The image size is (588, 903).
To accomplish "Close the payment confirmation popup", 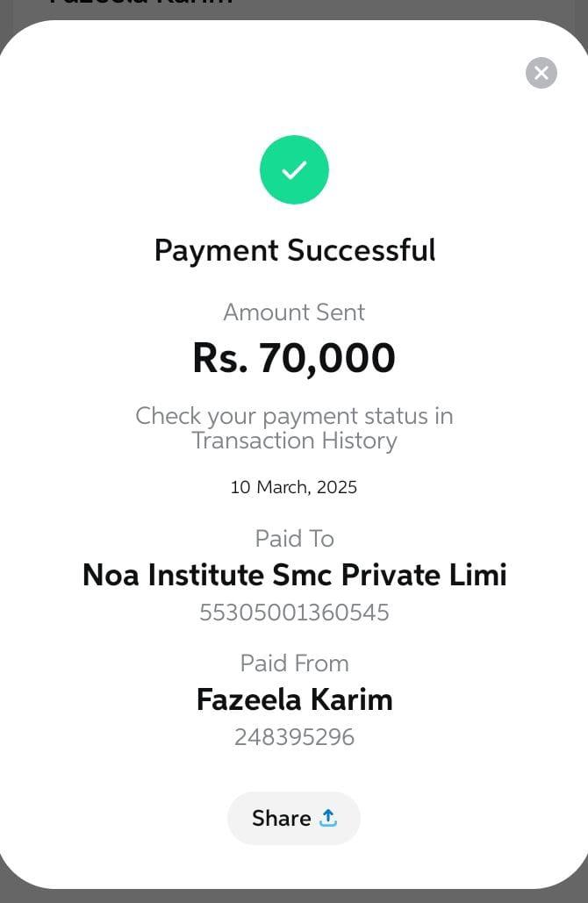I will 541,73.
